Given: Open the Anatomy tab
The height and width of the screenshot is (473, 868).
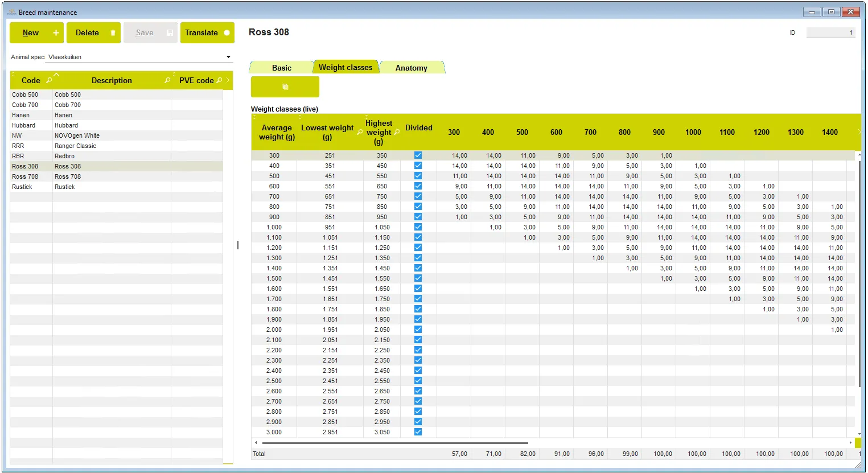Looking at the screenshot, I should coord(411,68).
